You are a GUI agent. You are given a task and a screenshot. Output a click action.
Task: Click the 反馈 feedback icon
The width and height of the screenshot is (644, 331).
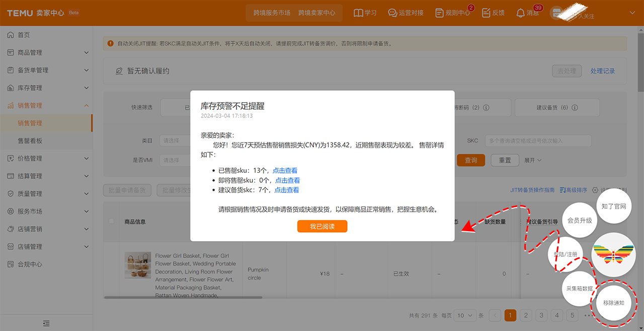coord(486,13)
